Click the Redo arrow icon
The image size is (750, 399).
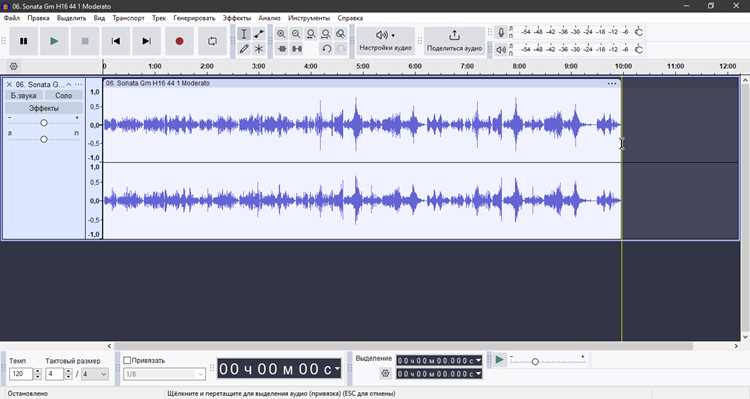tap(341, 49)
